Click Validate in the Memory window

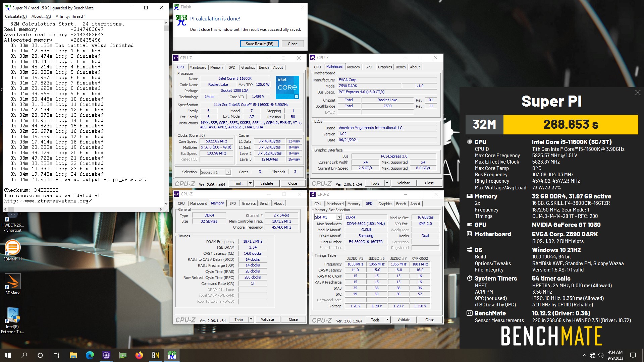(267, 319)
